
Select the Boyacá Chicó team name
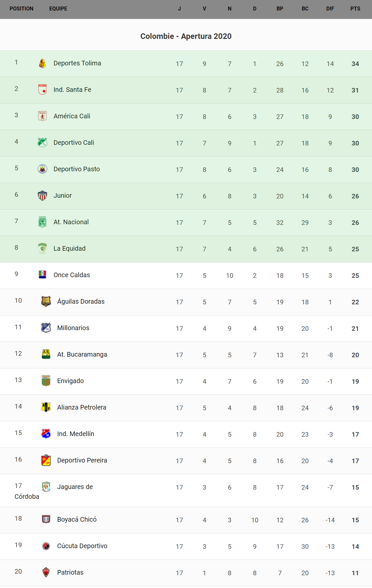click(x=77, y=520)
